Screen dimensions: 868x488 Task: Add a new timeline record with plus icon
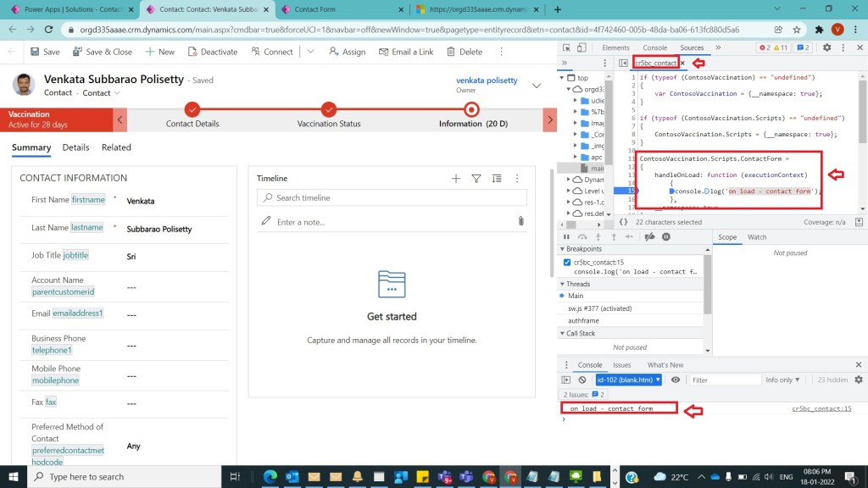coord(455,179)
